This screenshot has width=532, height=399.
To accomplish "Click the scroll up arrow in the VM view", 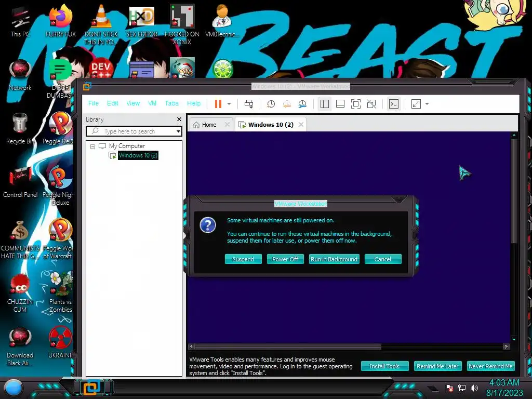I will 514,135.
